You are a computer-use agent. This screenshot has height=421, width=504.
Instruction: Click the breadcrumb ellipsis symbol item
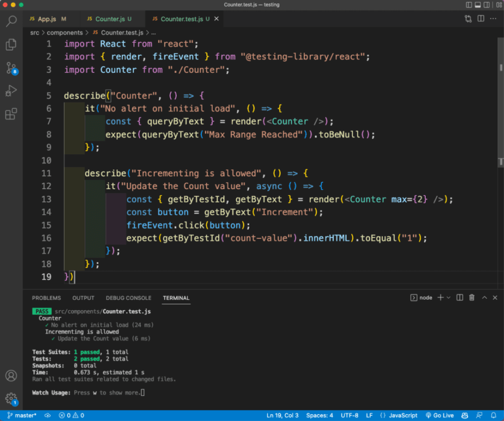[x=154, y=33]
